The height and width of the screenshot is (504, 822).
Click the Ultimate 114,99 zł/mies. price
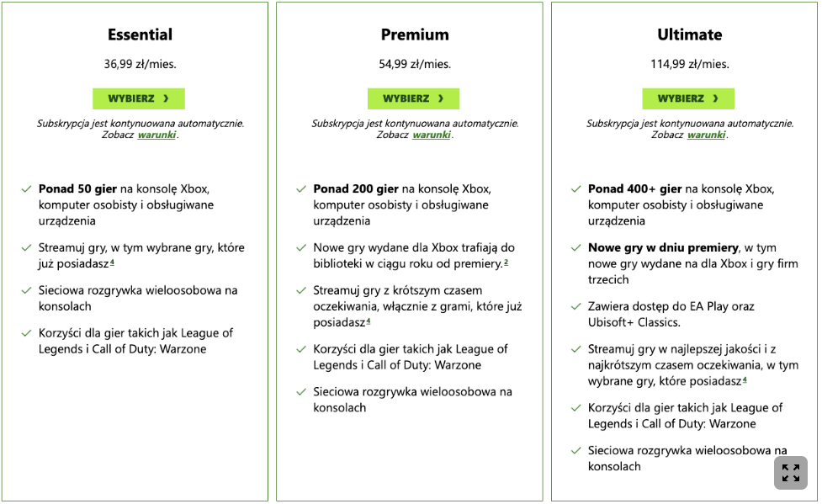tap(689, 64)
